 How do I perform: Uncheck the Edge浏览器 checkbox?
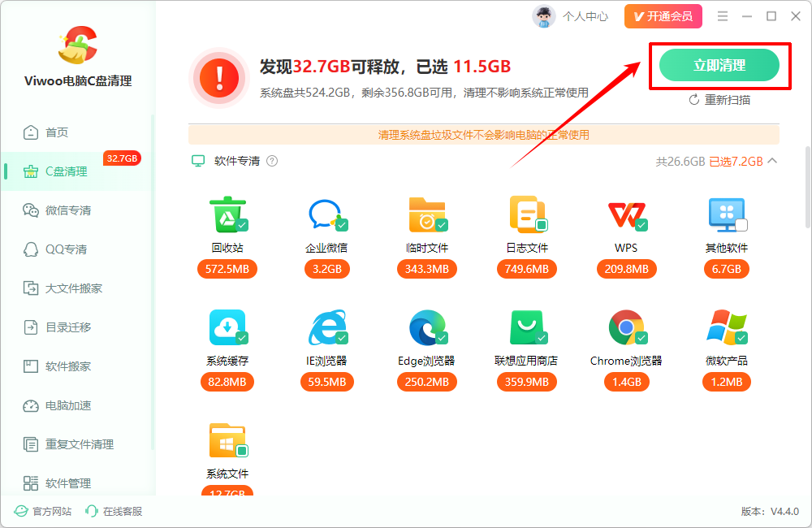[x=442, y=338]
